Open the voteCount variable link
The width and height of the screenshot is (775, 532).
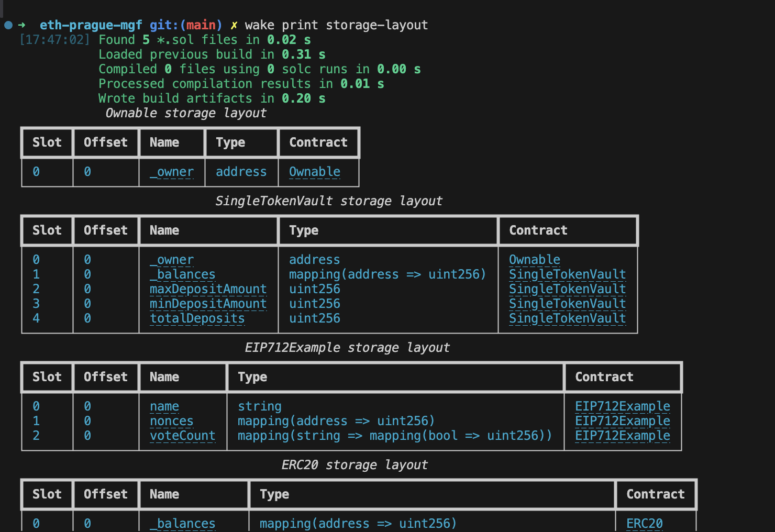click(x=182, y=436)
